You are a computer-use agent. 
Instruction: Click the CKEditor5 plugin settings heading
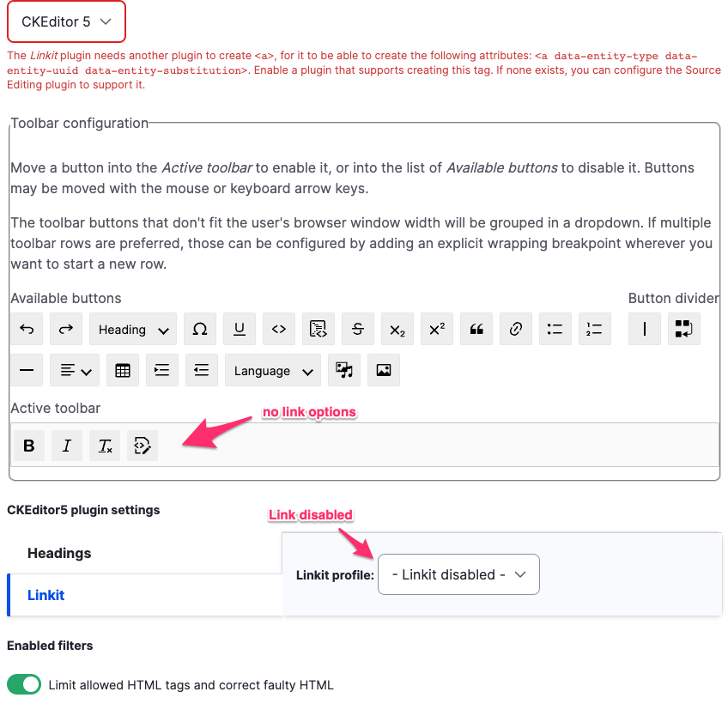click(83, 510)
